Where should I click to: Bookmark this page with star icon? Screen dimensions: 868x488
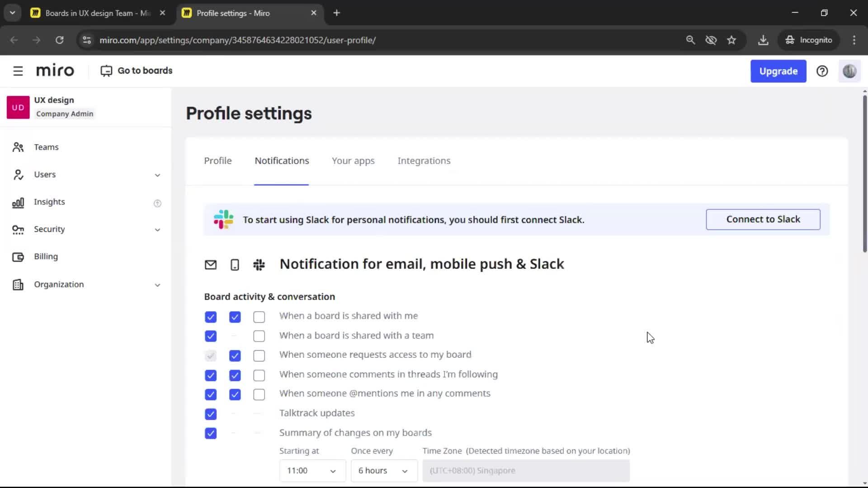pyautogui.click(x=731, y=40)
